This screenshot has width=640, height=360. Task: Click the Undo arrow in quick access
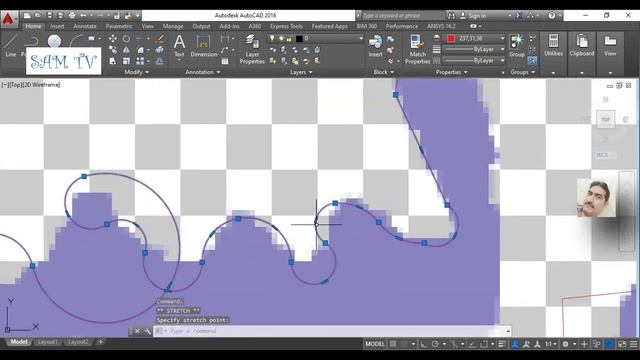pos(83,16)
